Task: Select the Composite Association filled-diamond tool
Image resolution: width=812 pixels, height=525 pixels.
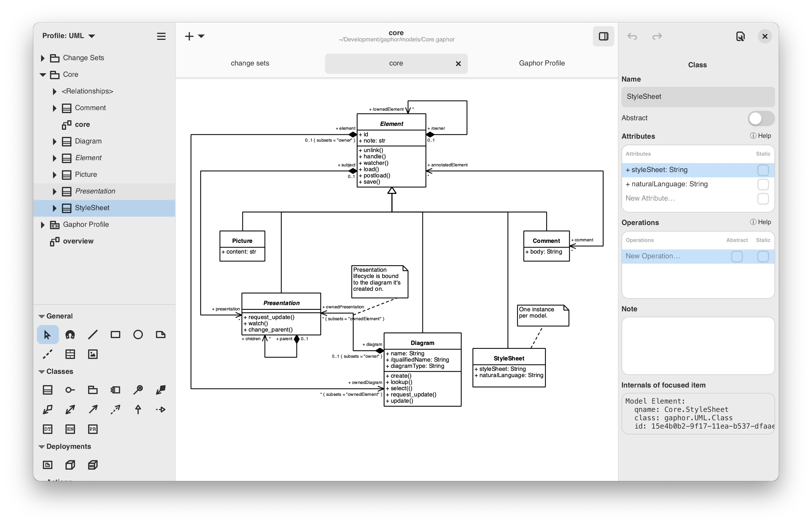Action: click(x=160, y=390)
